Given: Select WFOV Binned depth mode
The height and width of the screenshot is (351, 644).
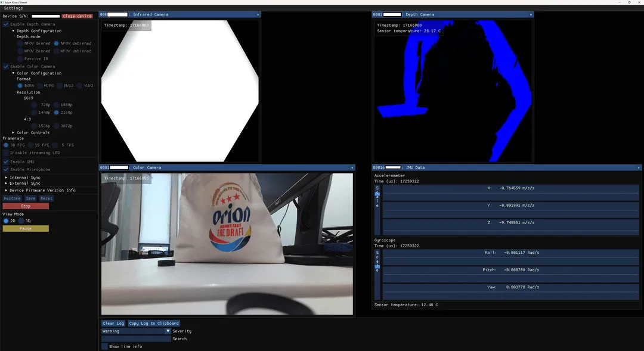Looking at the screenshot, I should (20, 51).
